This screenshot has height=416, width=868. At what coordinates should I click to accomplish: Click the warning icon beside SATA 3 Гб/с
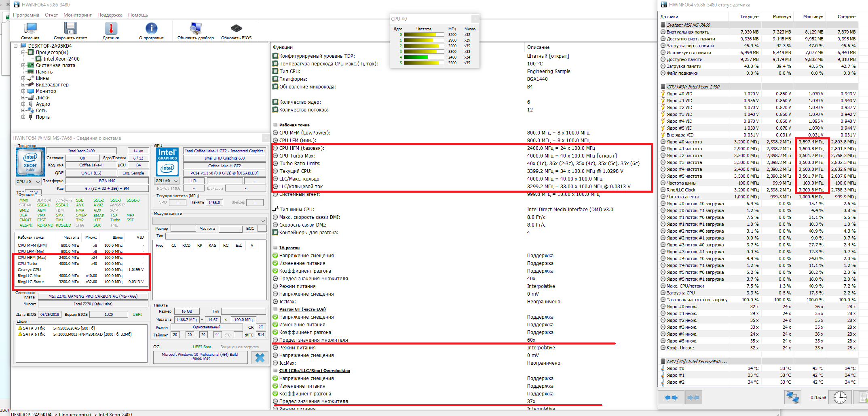coord(20,328)
